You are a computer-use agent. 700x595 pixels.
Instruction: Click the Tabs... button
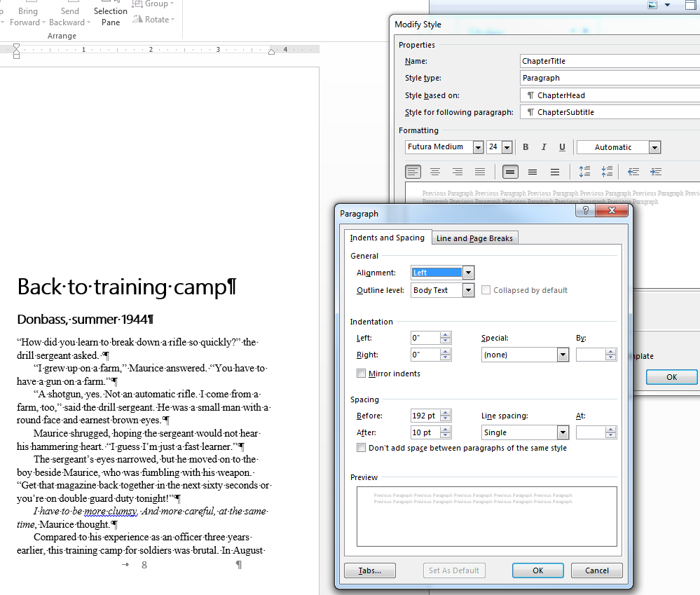pos(370,570)
